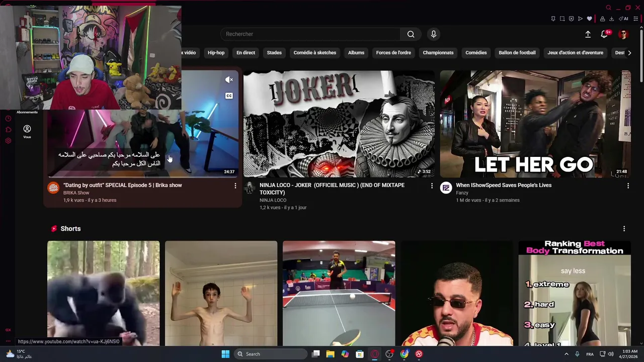This screenshot has height=362, width=644.
Task: Open Opera GX sidebar extensions cube
Action: [8, 130]
